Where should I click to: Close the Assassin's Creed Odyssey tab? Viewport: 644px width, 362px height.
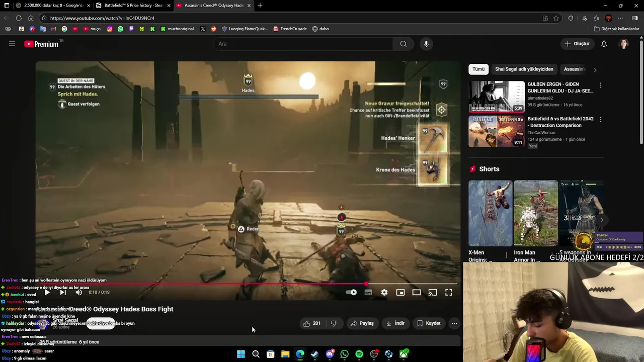point(249,6)
